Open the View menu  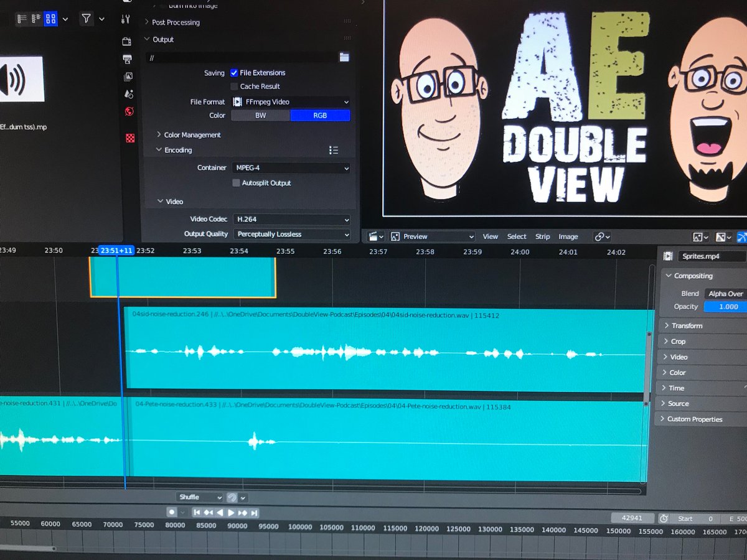(491, 236)
